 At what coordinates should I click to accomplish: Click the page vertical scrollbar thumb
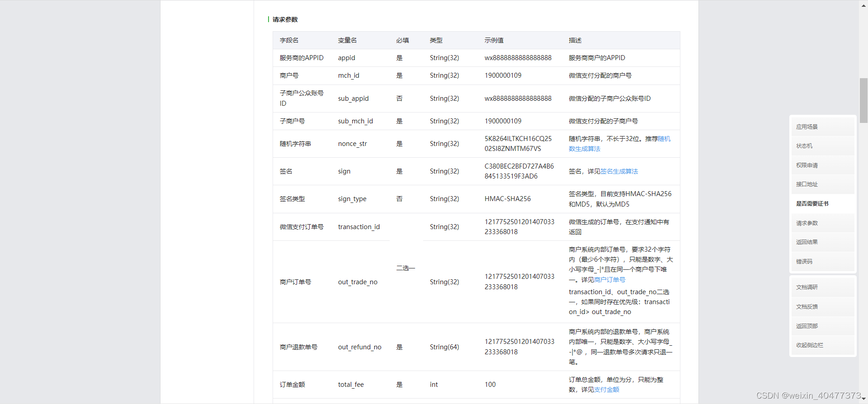point(863,100)
